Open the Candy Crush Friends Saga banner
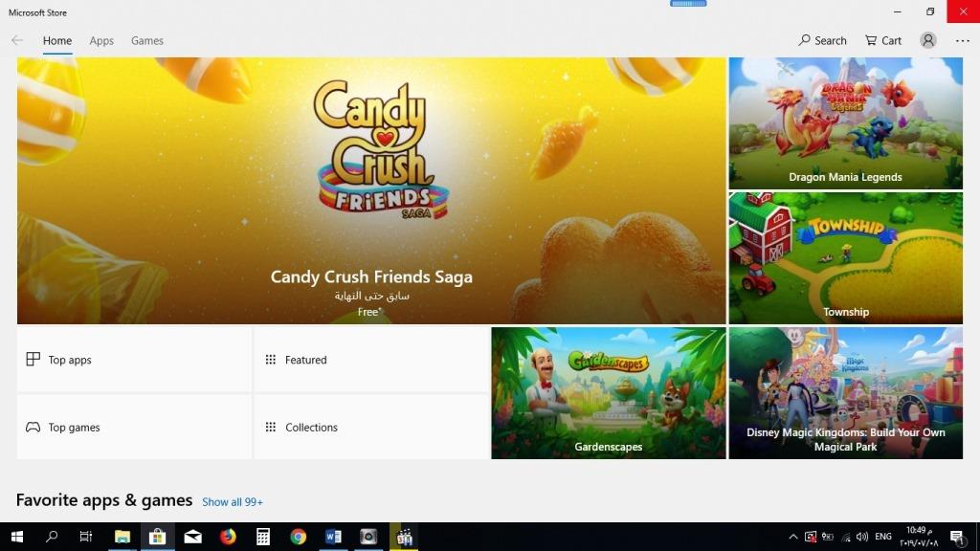980x551 pixels. tap(371, 190)
